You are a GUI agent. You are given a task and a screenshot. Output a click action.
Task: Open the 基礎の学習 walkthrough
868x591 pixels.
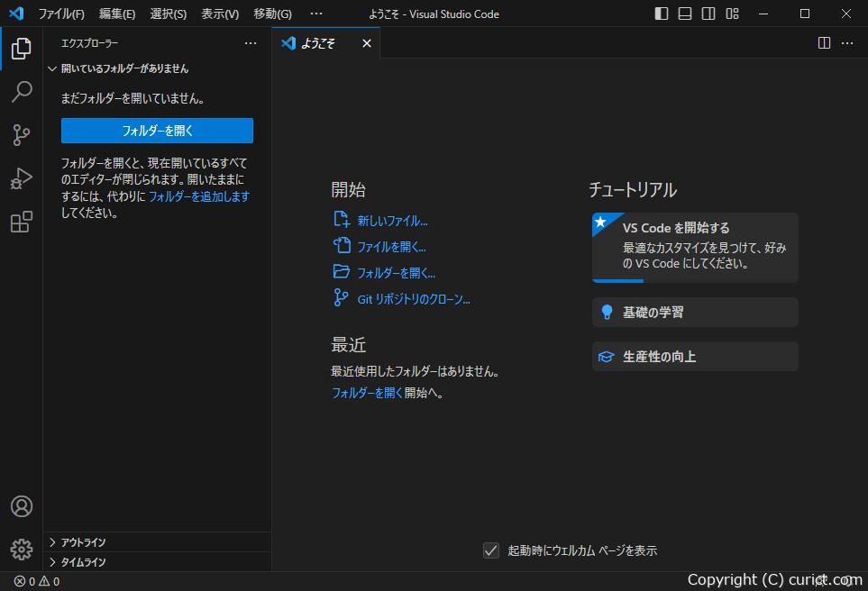point(695,312)
